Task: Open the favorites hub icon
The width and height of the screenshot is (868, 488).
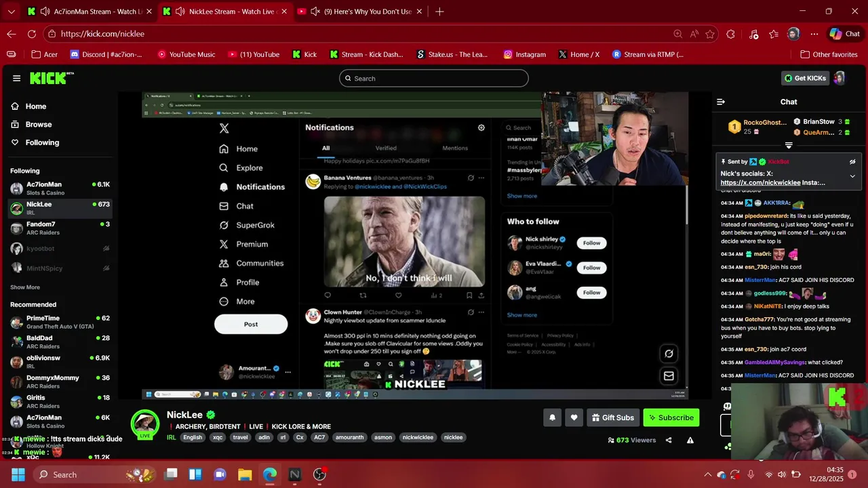Action: point(774,34)
